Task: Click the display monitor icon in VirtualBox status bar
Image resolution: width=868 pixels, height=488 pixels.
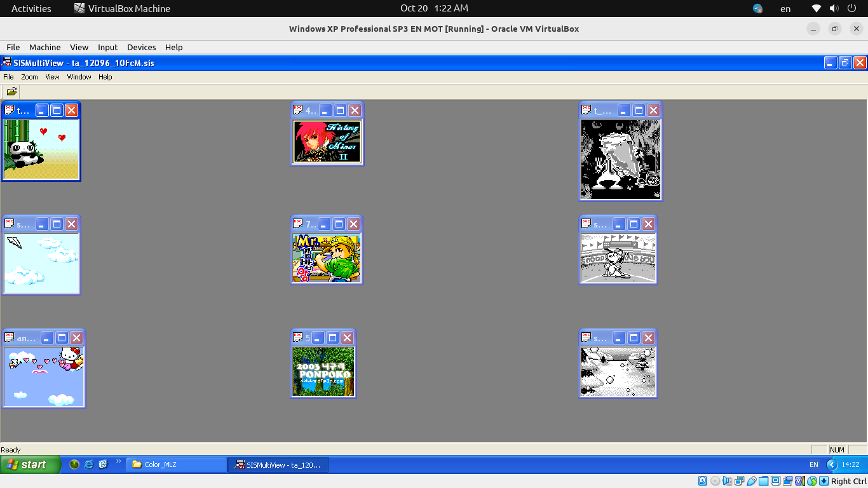Action: point(776,481)
